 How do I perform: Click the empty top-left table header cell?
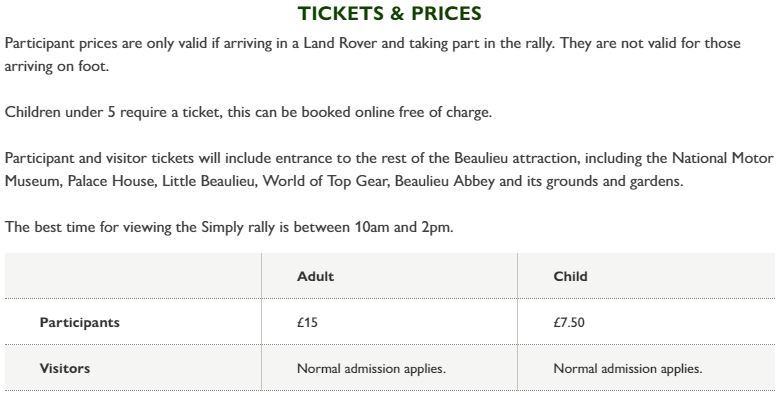tap(133, 276)
